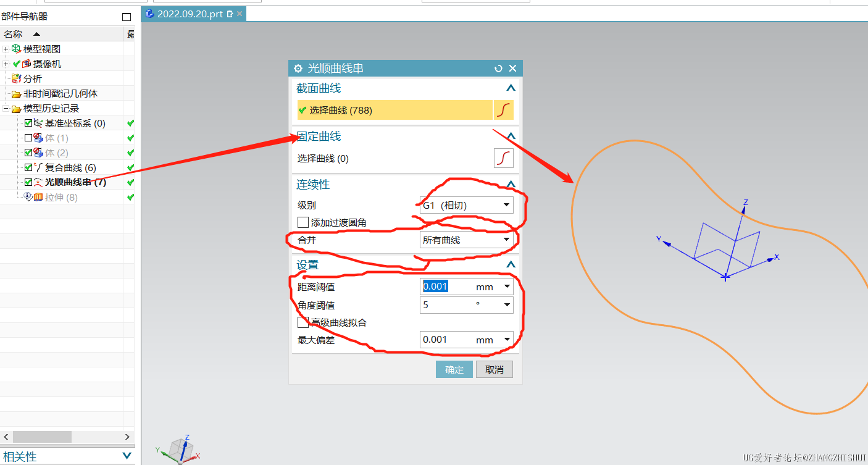
Task: Click the fixed curve selection icon
Action: tap(504, 158)
